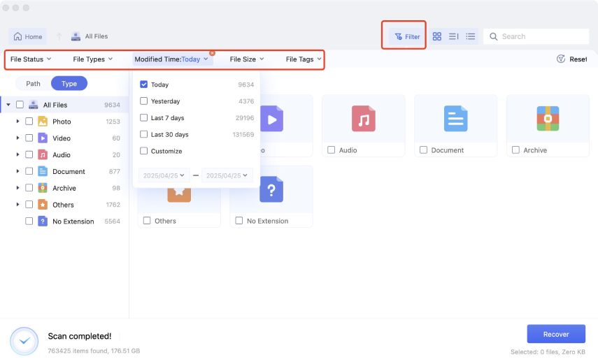The image size is (598, 364).
Task: Switch to detail list with preview view icon
Action: tap(453, 36)
